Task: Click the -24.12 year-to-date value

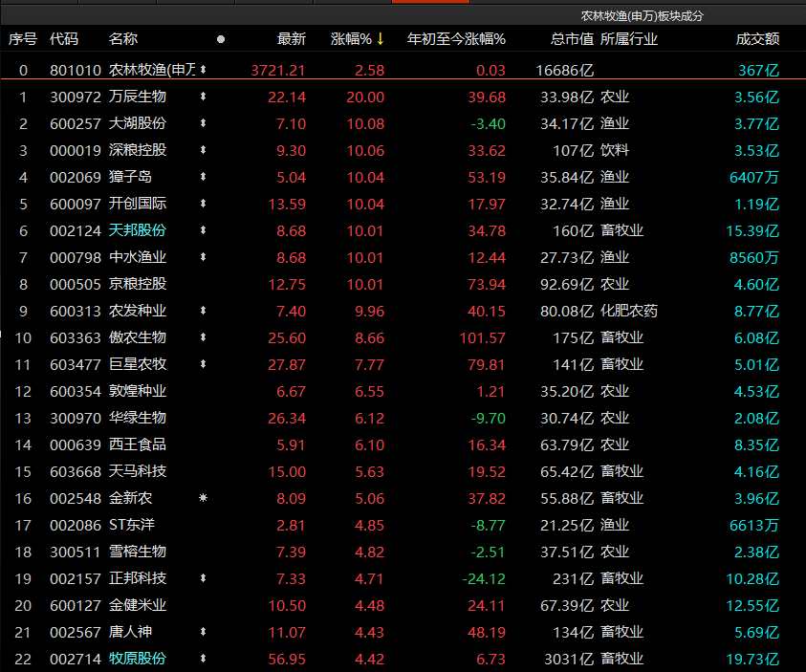Action: [484, 578]
